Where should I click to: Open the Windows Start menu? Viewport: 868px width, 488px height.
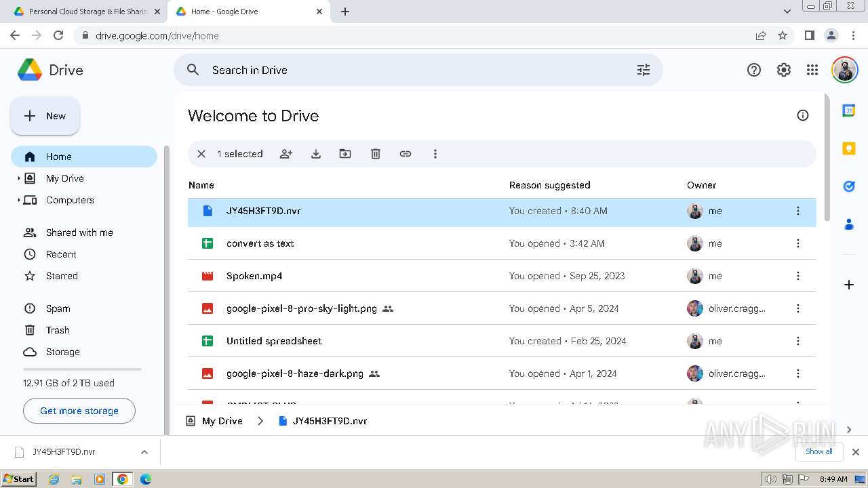click(x=19, y=479)
